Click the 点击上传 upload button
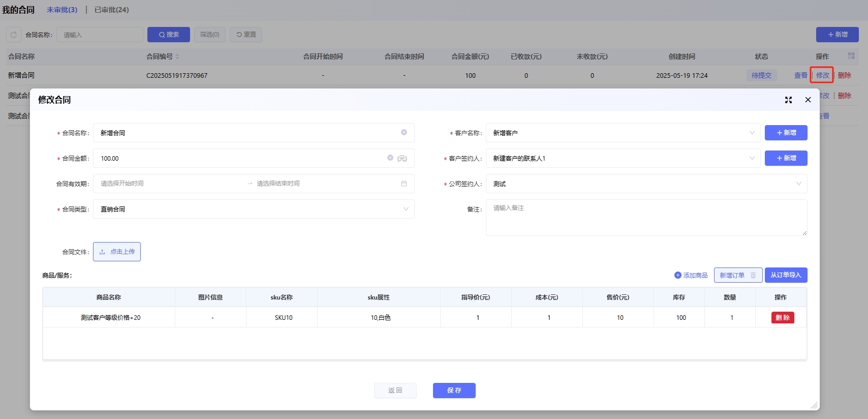 click(x=117, y=252)
